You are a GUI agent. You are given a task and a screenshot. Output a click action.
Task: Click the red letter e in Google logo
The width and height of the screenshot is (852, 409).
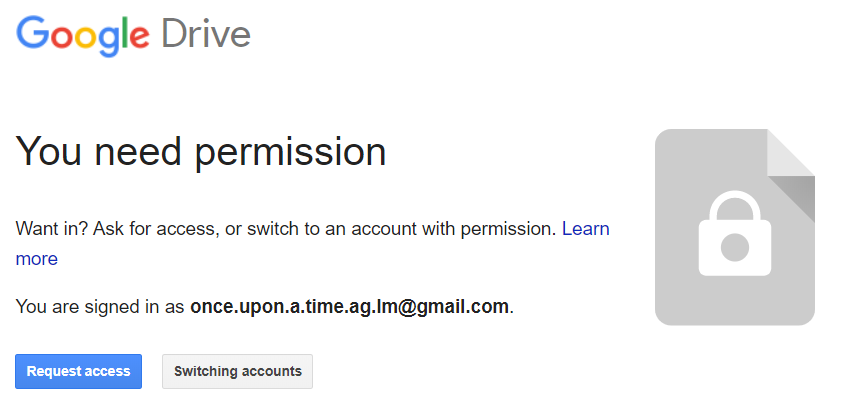coord(139,38)
